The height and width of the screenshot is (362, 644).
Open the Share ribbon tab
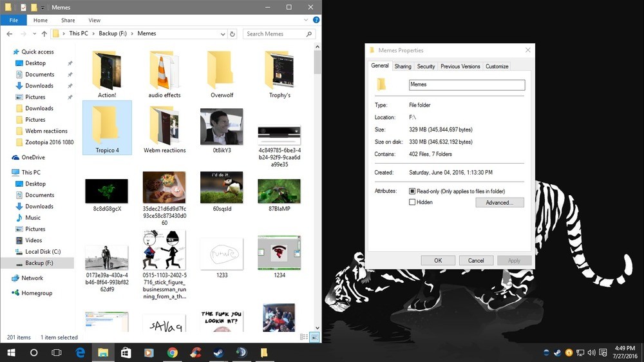68,20
